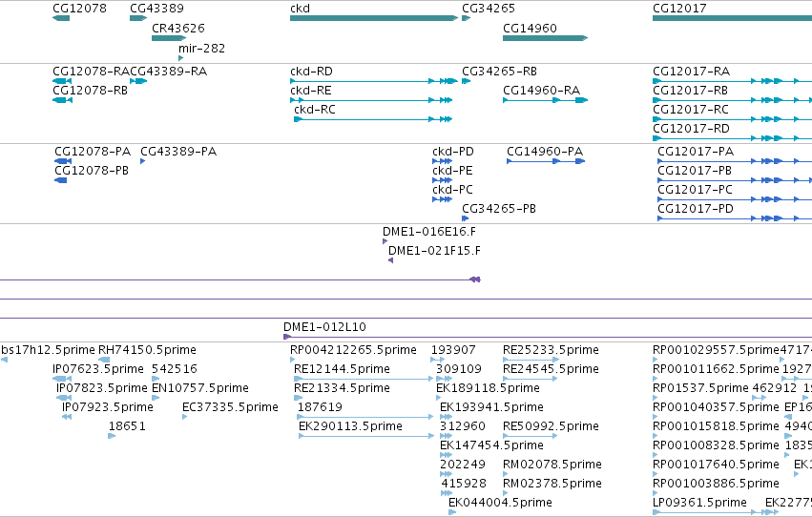Select transcript CG12017-RB
This screenshot has width=812, height=517.
point(690,91)
